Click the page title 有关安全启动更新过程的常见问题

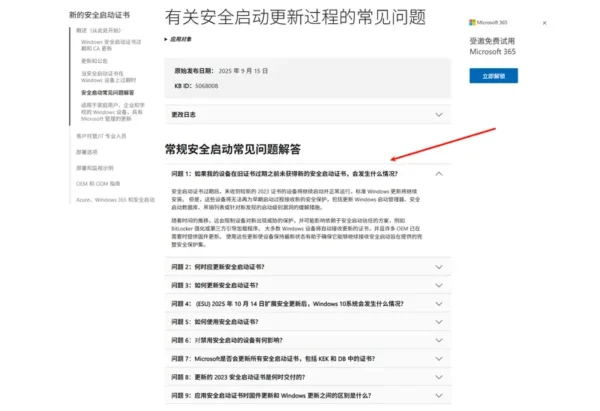[x=295, y=17]
